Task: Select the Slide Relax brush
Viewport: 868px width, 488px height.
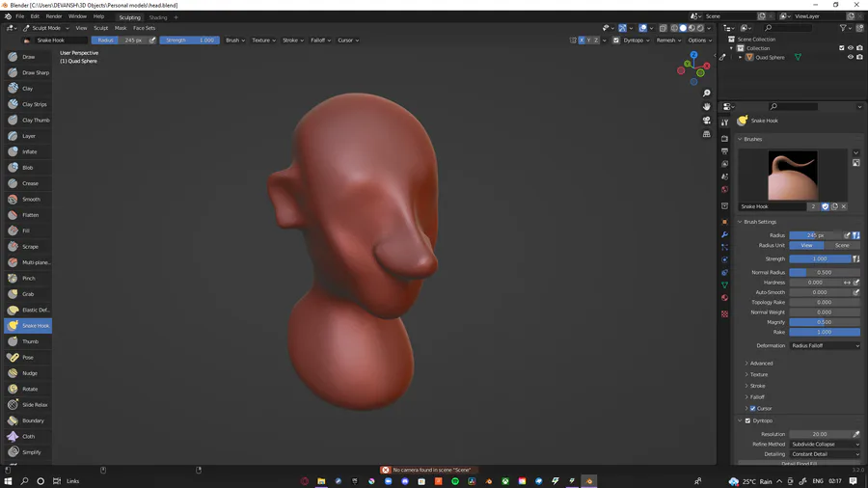Action: click(x=28, y=405)
